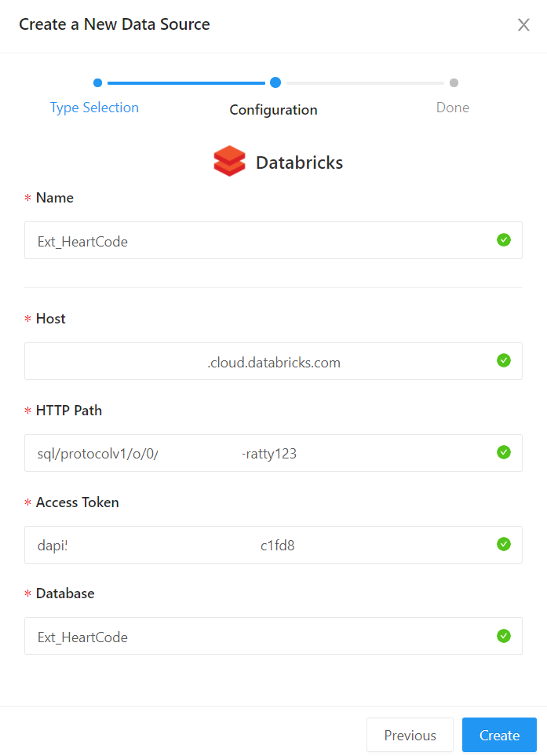Screen dimensions: 547x756
Task: Select the Configuration step label
Action: (x=273, y=110)
